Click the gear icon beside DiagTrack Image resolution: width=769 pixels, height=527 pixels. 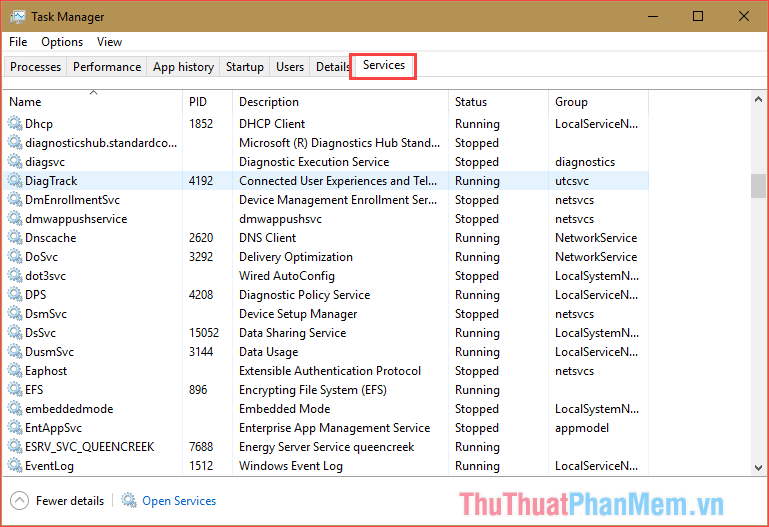pyautogui.click(x=15, y=180)
